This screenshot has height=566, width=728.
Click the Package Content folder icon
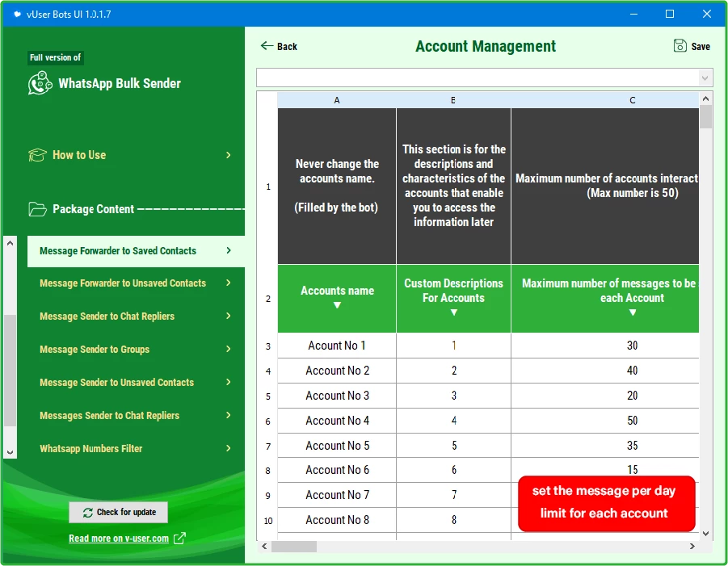[x=37, y=209]
